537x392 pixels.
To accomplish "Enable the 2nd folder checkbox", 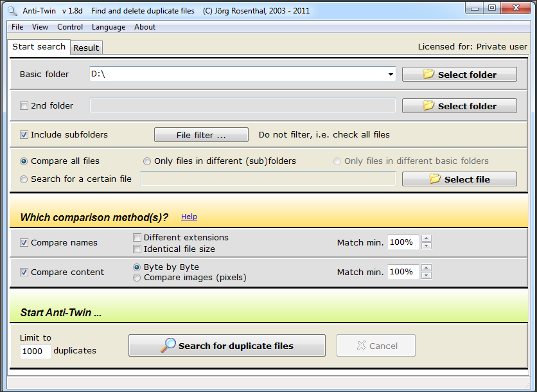I will (24, 105).
